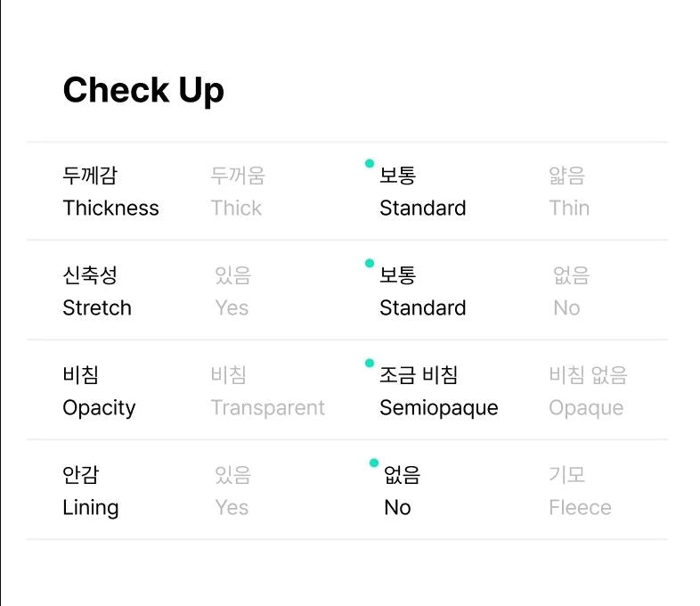This screenshot has width=700, height=606.
Task: Select Yes for Lining
Action: pos(232,491)
